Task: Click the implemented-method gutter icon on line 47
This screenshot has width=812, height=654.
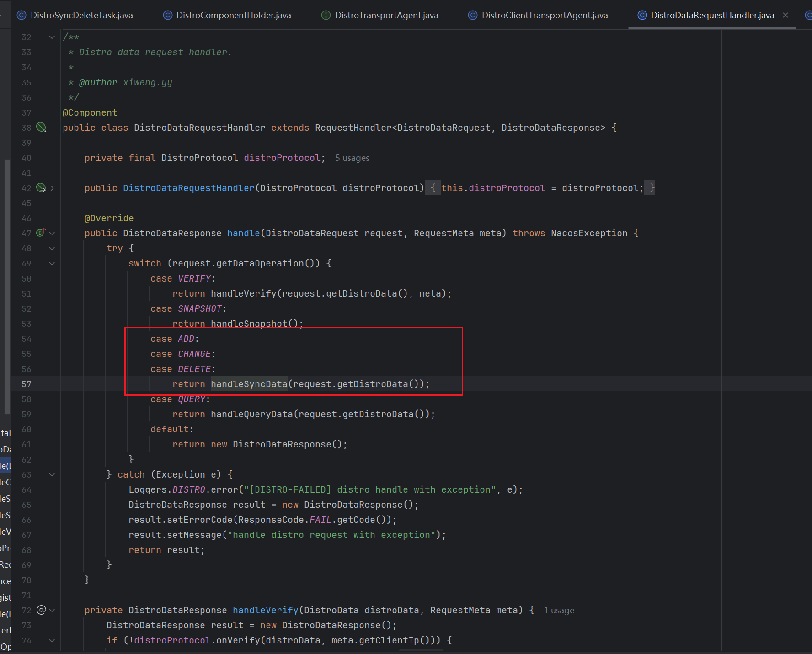Action: [x=41, y=233]
